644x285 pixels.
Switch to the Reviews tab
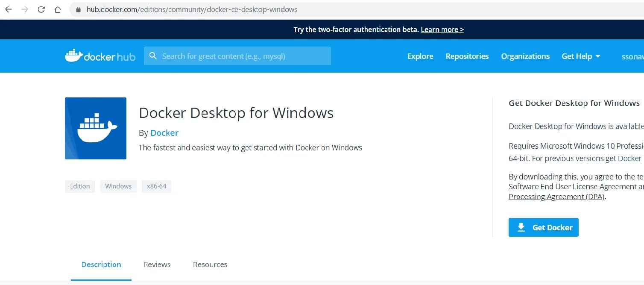click(157, 264)
